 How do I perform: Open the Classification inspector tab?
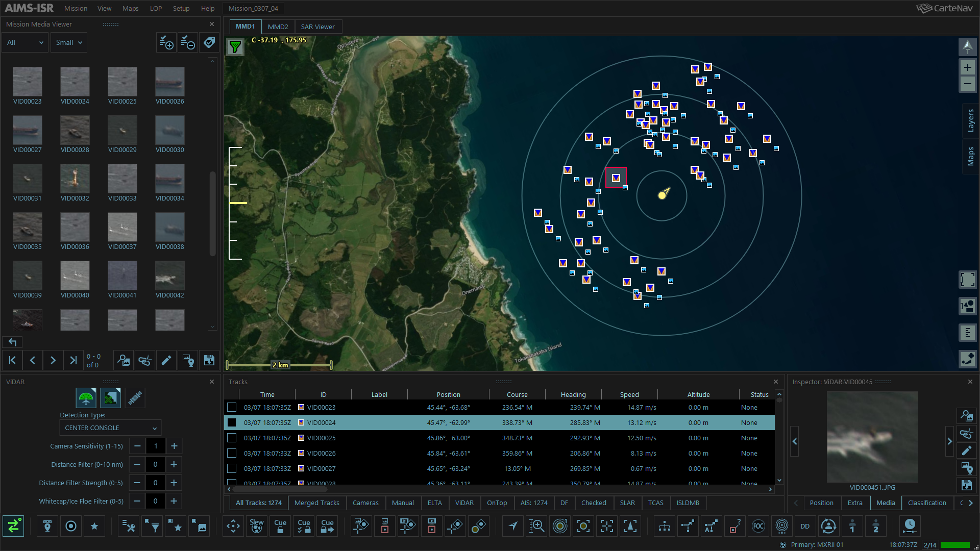point(927,503)
